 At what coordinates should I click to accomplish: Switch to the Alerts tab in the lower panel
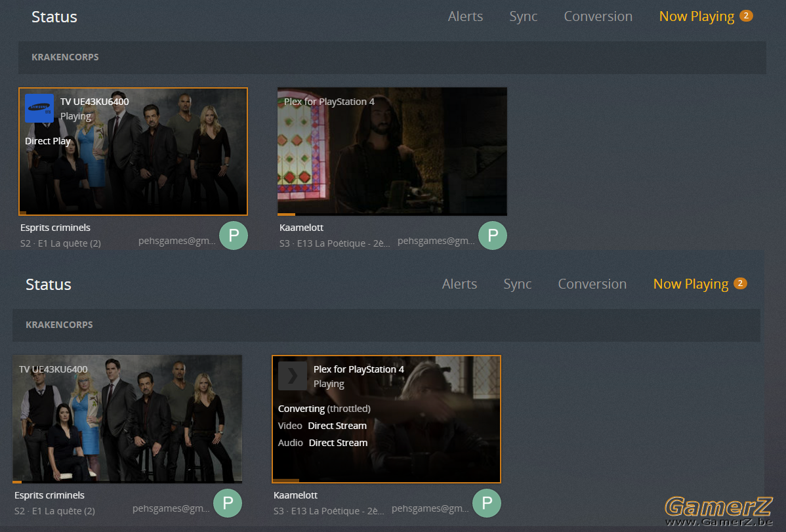[459, 284]
